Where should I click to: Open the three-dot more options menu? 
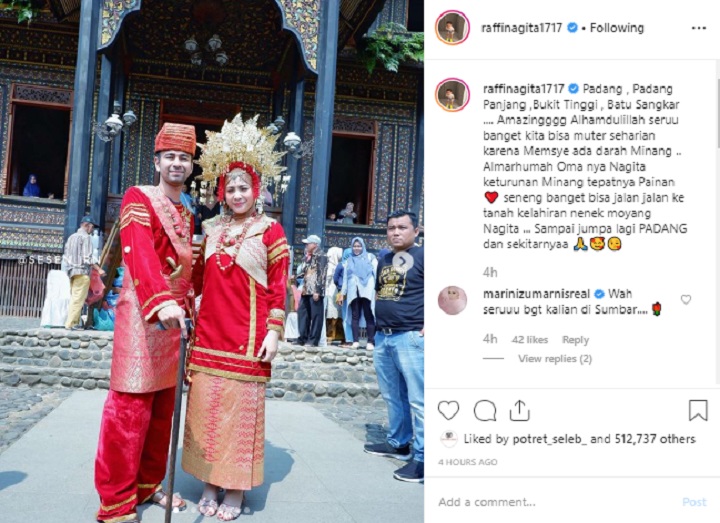coord(698,28)
